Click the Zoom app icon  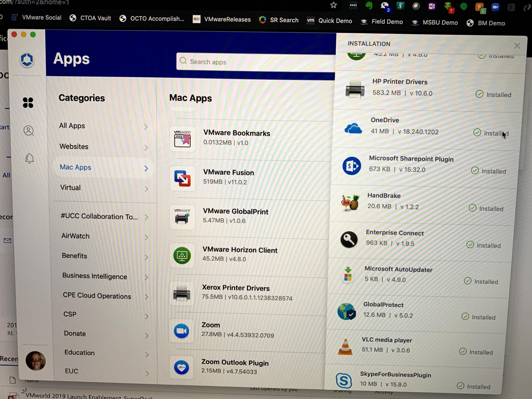(x=181, y=331)
